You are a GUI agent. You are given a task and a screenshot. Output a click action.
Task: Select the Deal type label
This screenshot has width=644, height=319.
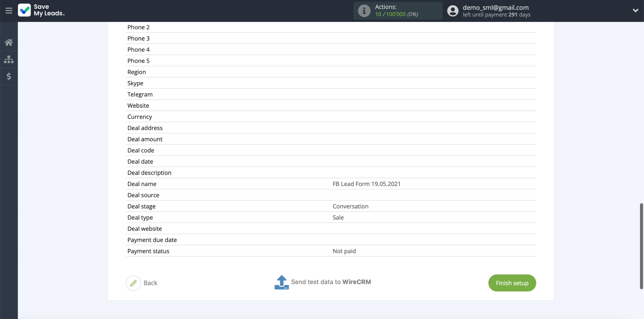[x=140, y=218]
